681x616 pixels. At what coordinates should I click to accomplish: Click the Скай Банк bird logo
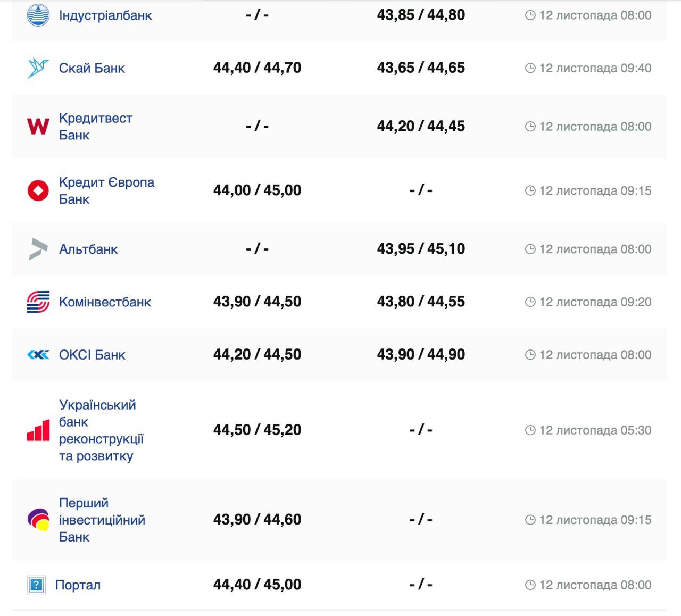coord(38,68)
